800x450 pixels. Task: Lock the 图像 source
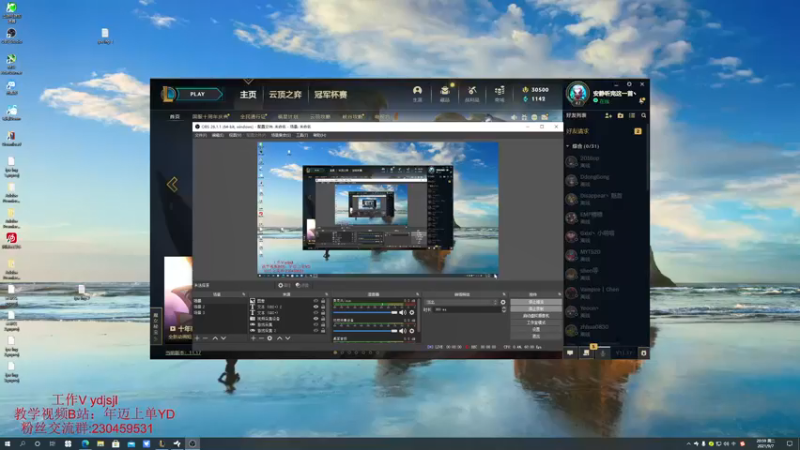(323, 301)
